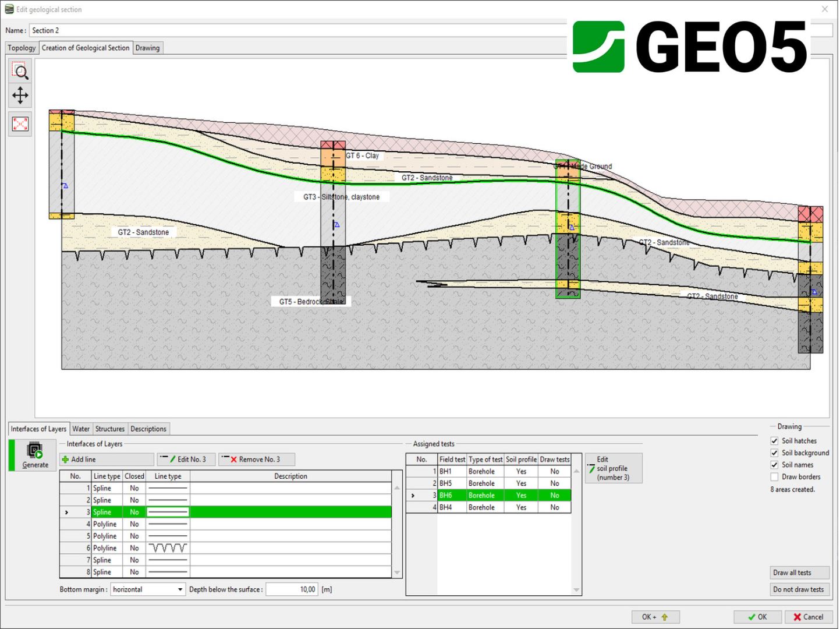This screenshot has height=629, width=840.
Task: Click Edit No. 3 interface button
Action: point(186,460)
